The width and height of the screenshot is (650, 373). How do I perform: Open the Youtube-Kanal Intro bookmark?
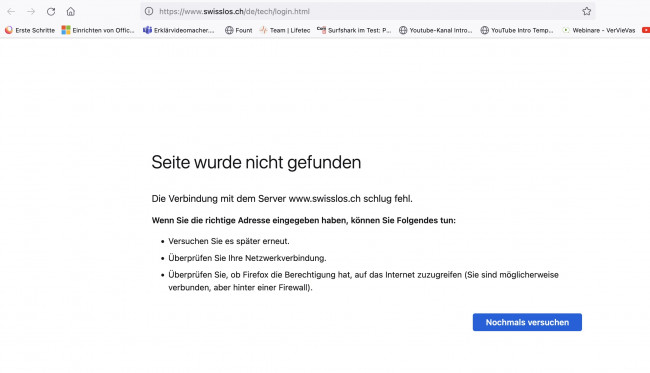click(x=436, y=30)
